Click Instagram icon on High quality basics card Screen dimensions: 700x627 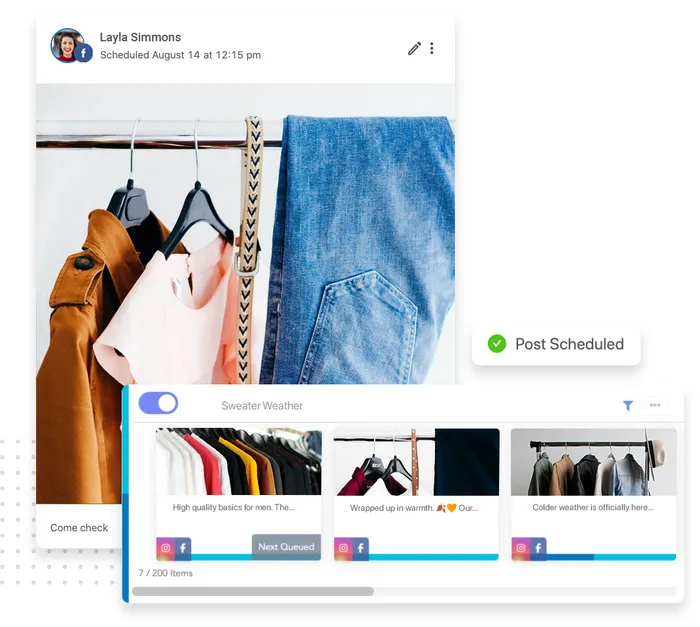165,548
